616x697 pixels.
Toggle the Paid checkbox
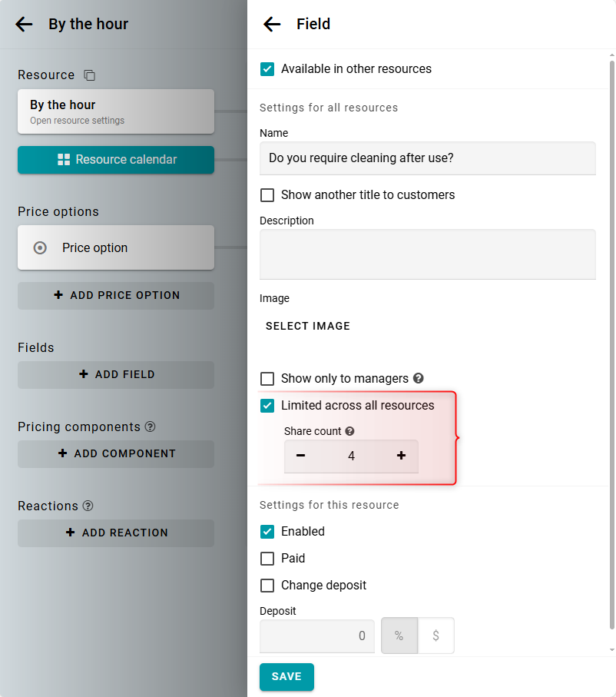click(x=267, y=559)
